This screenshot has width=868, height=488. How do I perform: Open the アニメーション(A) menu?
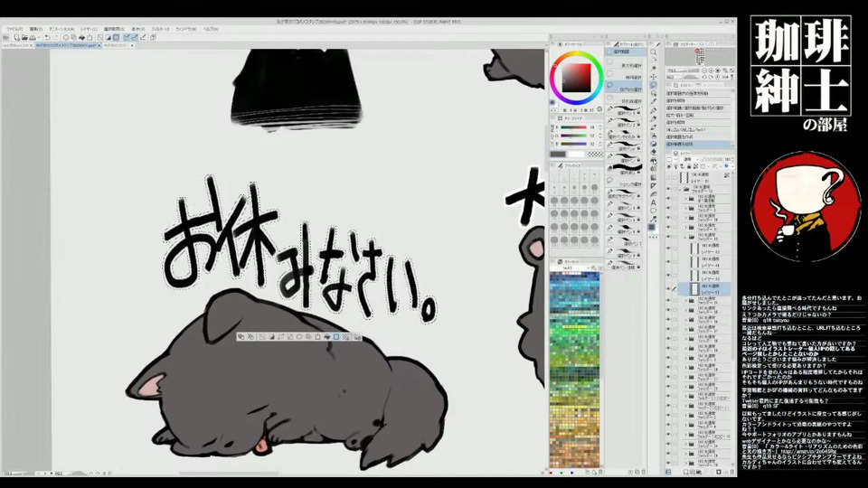(61, 29)
